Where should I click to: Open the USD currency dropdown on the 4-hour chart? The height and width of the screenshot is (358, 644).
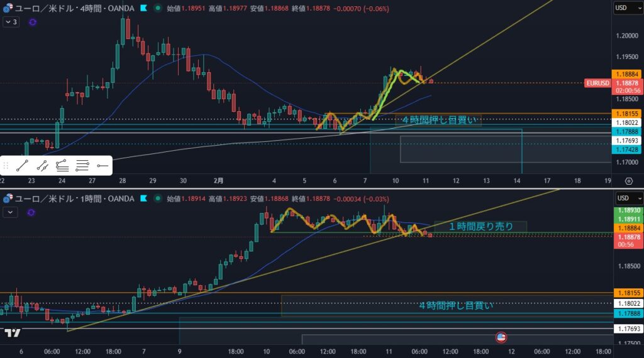[626, 8]
